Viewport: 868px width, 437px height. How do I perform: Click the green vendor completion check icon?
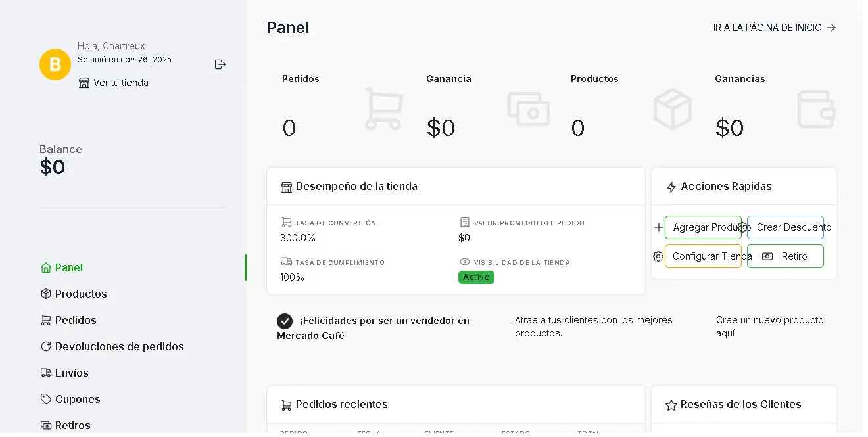pyautogui.click(x=285, y=321)
